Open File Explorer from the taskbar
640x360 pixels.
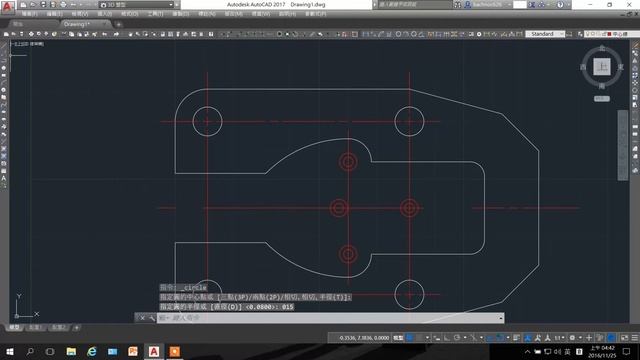pyautogui.click(x=71, y=351)
